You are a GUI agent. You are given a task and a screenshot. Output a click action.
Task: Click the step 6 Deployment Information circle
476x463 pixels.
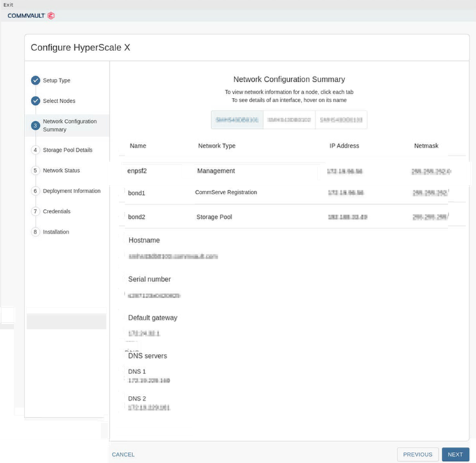pos(35,191)
